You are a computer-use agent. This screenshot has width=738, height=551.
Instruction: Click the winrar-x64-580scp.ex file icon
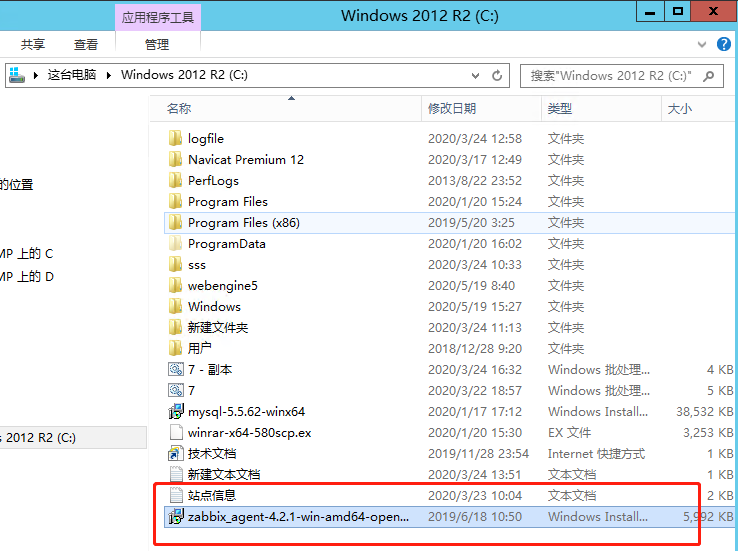point(176,432)
